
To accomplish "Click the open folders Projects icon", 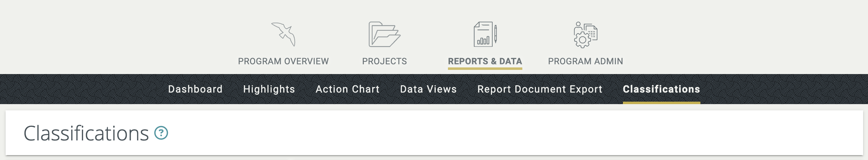I will 384,34.
